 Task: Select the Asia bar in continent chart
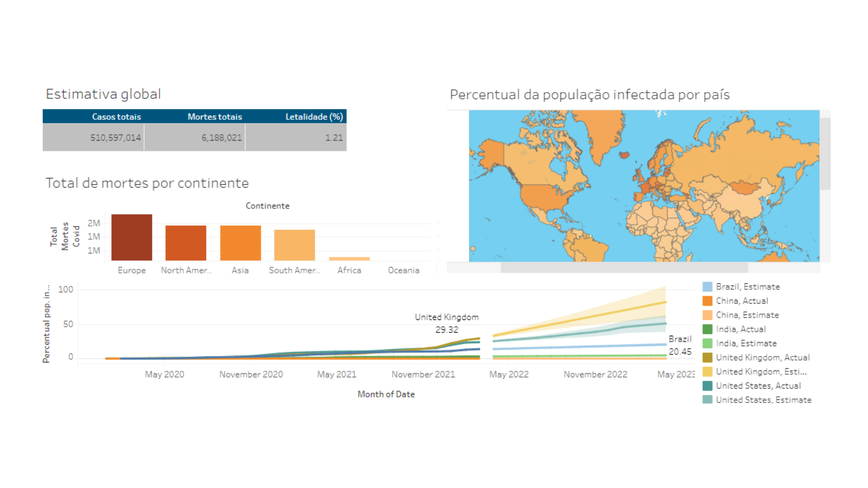pos(240,243)
